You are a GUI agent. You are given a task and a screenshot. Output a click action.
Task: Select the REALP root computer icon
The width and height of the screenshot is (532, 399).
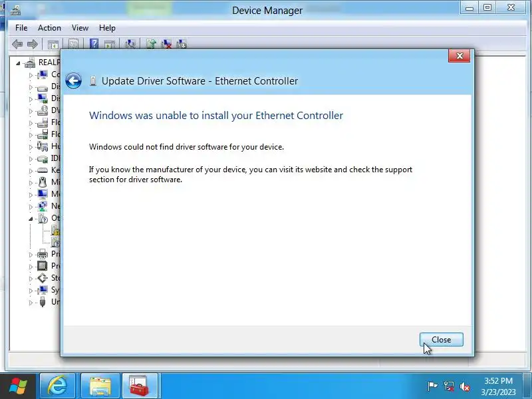tap(30, 63)
